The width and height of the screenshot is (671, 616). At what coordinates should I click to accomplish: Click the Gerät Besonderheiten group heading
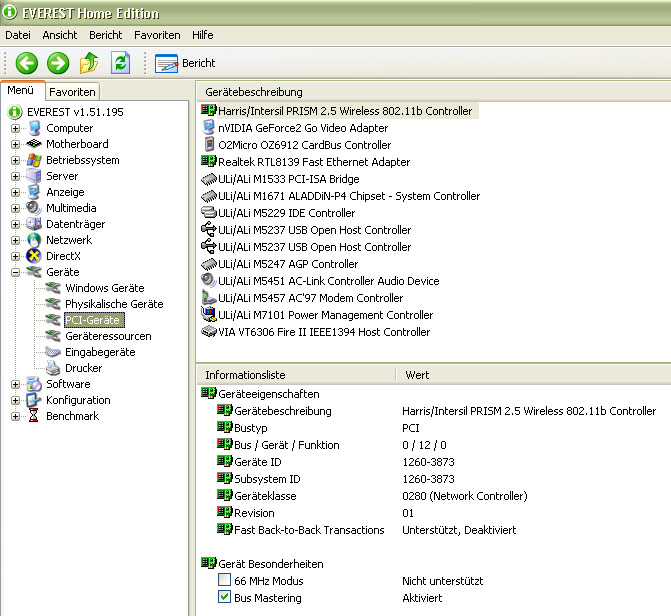pos(270,564)
